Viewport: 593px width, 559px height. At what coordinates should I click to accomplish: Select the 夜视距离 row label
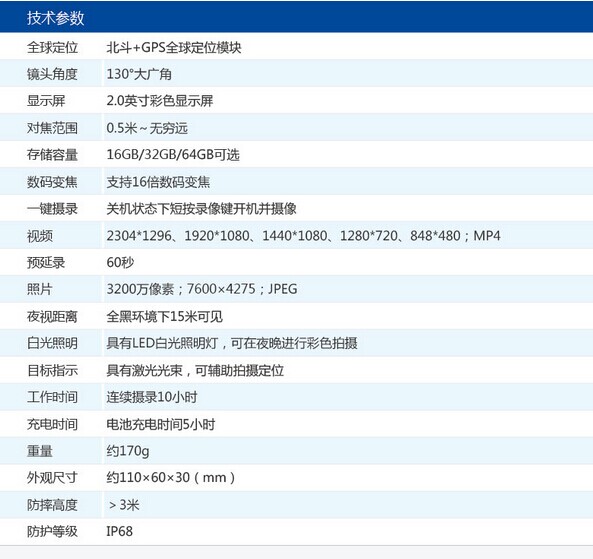coord(52,316)
